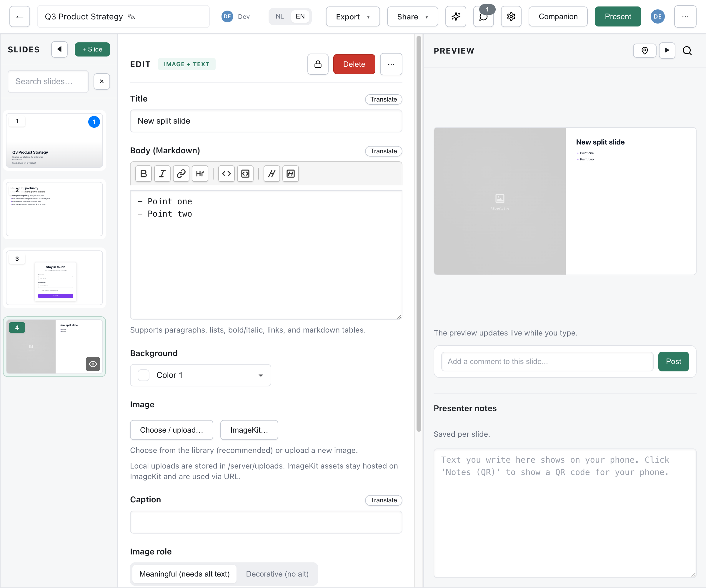Open presentation settings gear

[x=511, y=16]
